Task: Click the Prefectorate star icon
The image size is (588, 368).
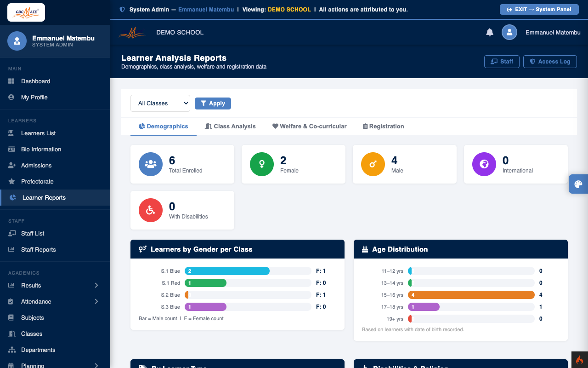Action: 11,181
